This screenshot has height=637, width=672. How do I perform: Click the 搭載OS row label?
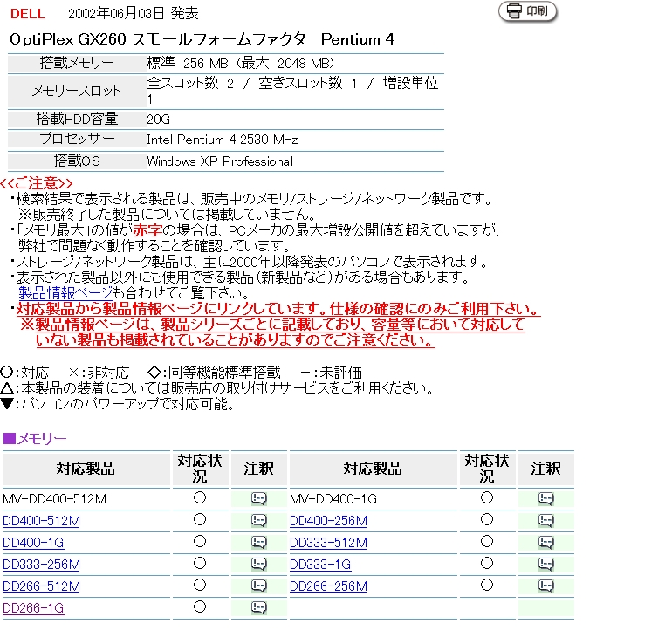(x=77, y=161)
